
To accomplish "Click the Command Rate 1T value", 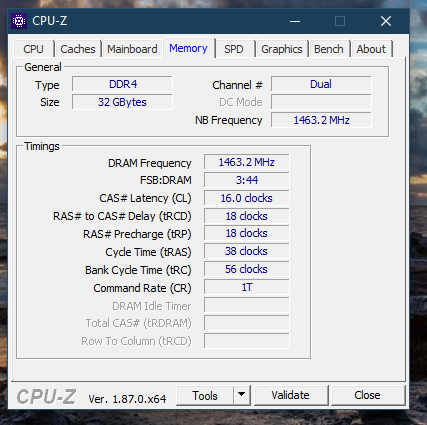I will click(247, 287).
